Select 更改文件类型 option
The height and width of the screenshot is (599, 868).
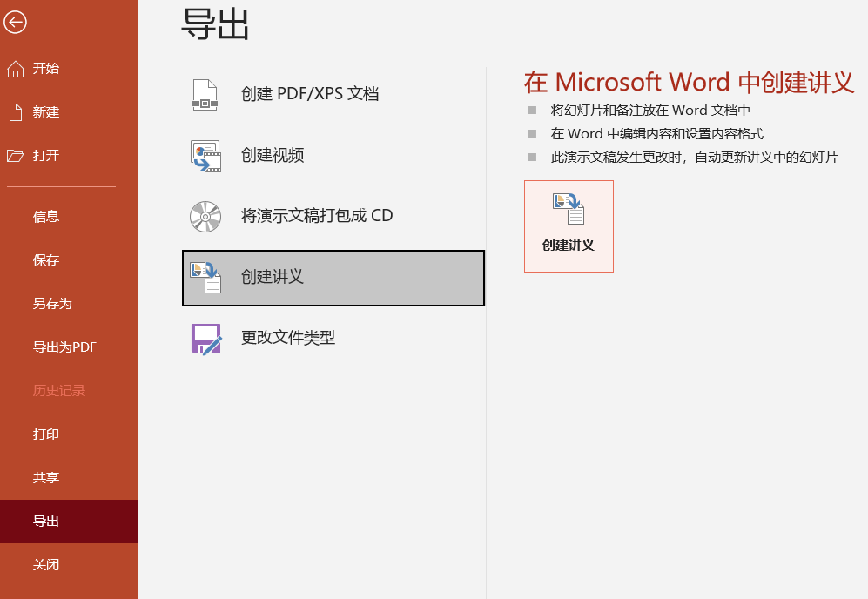click(x=333, y=339)
